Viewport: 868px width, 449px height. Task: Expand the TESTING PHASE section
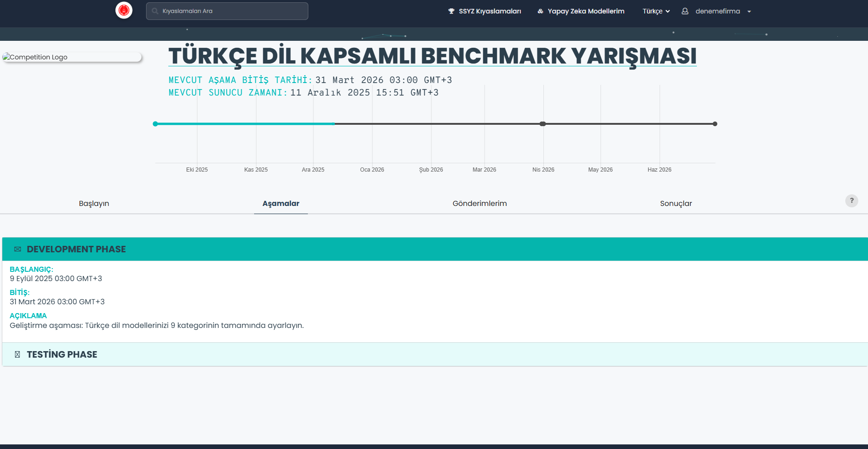[62, 354]
